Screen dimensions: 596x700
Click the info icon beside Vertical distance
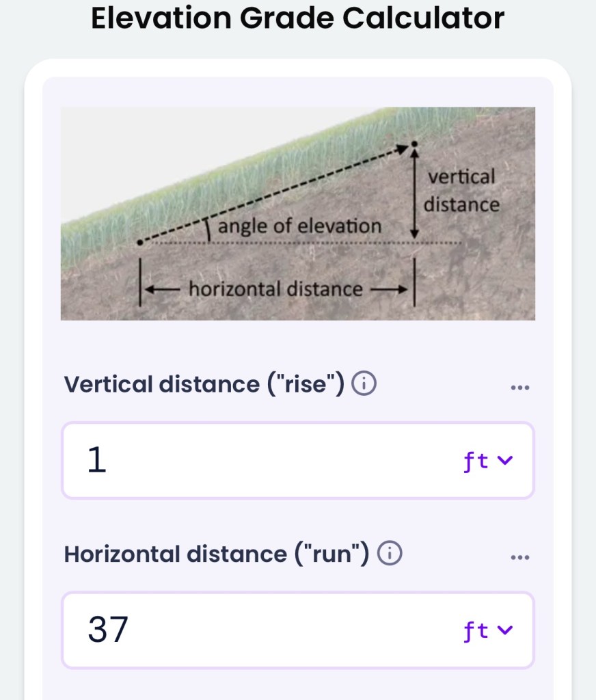[x=364, y=385]
